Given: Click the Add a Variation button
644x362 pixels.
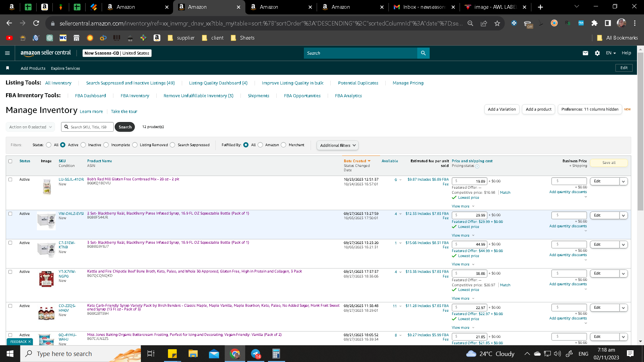Looking at the screenshot, I should [x=502, y=109].
